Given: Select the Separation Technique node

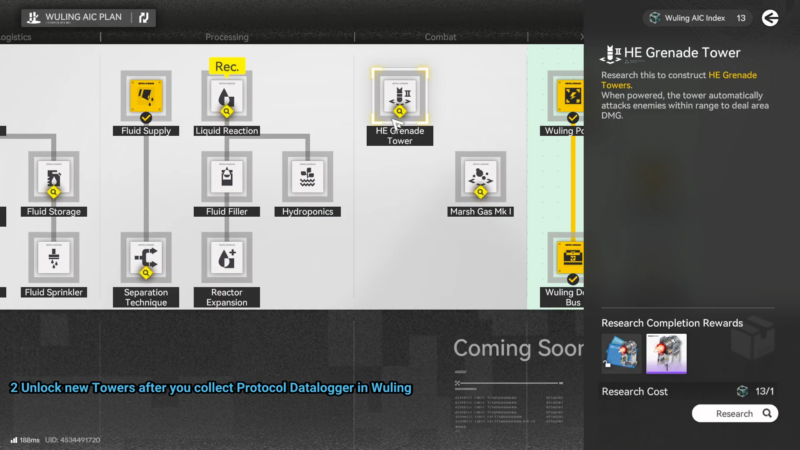Looking at the screenshot, I should [146, 259].
